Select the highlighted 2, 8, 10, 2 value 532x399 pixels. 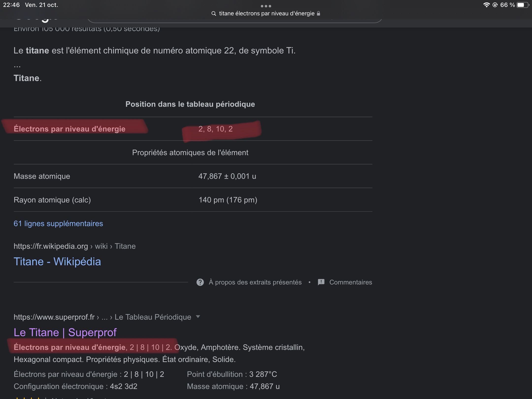pyautogui.click(x=216, y=129)
